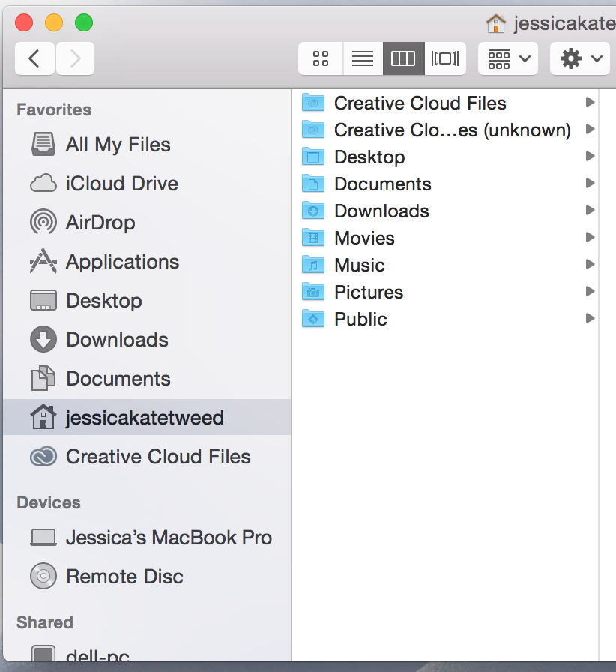Viewport: 616px width, 672px height.
Task: Click the iCloud Drive cloud icon
Action: [x=43, y=184]
